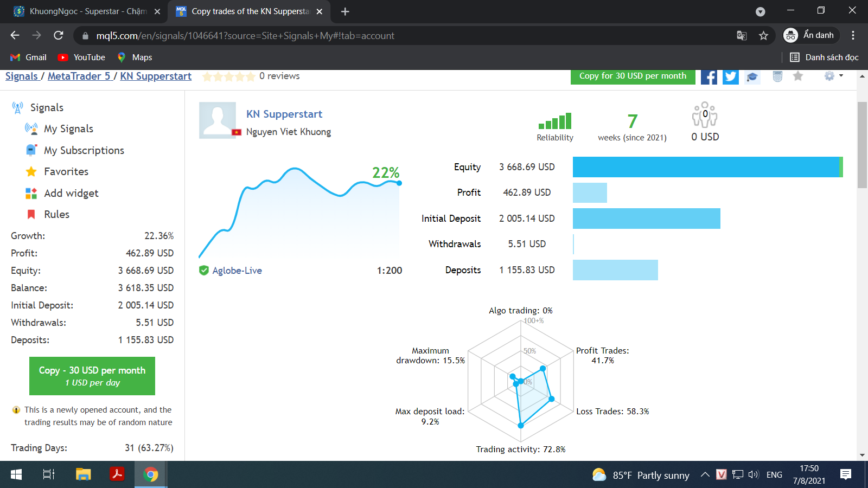Open Aglobe-Live broker link
Screen dimensions: 868x488
(237, 271)
